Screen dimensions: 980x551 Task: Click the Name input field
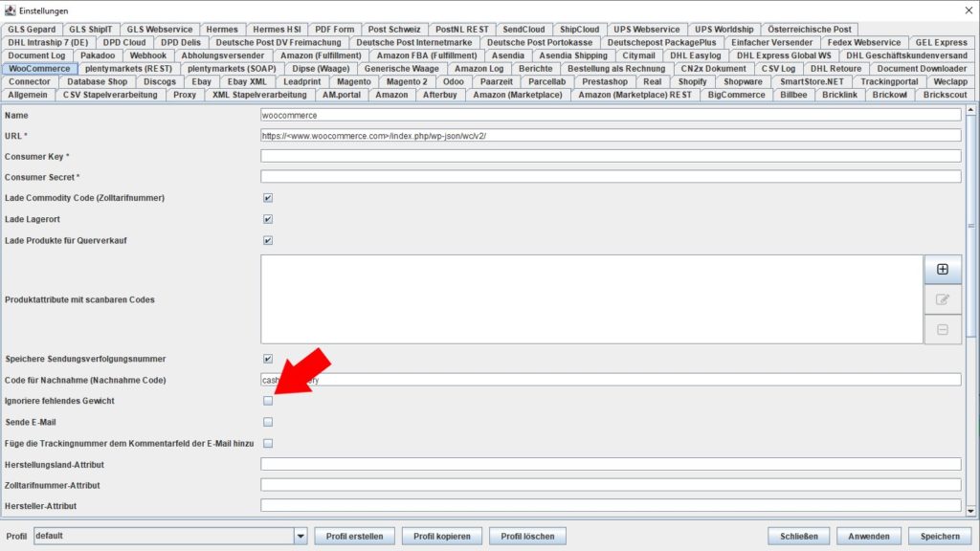(611, 115)
